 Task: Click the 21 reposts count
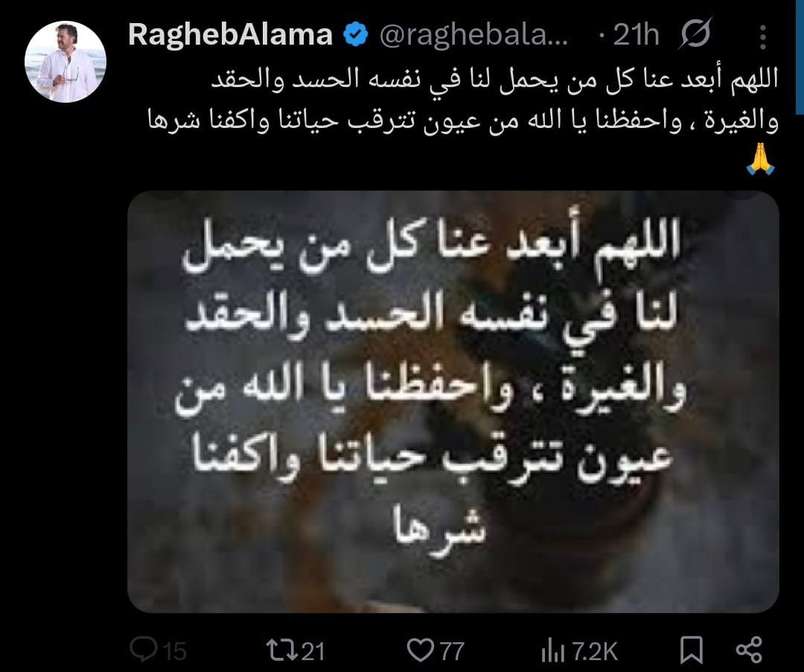(313, 651)
